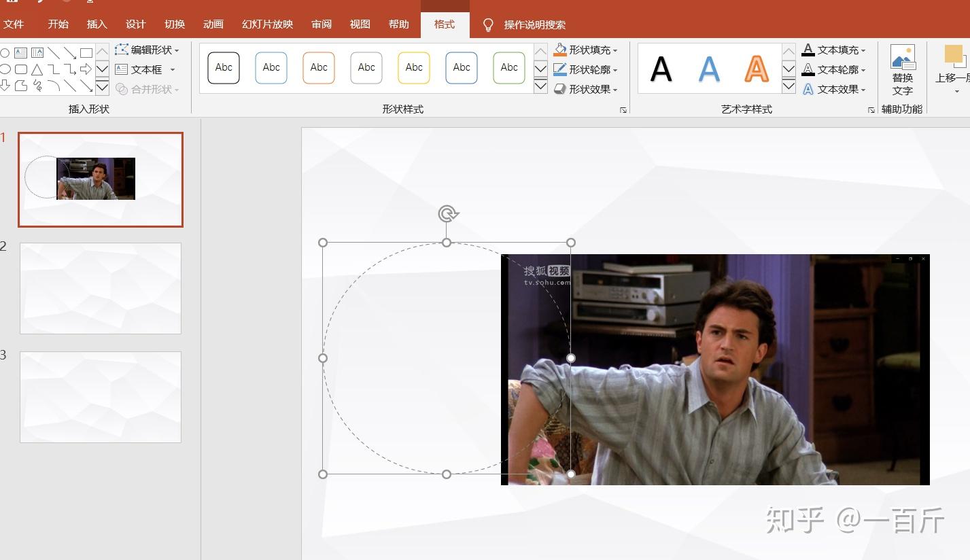Switch to the 开始 tab
Viewport: 970px width, 560px height.
pos(58,24)
